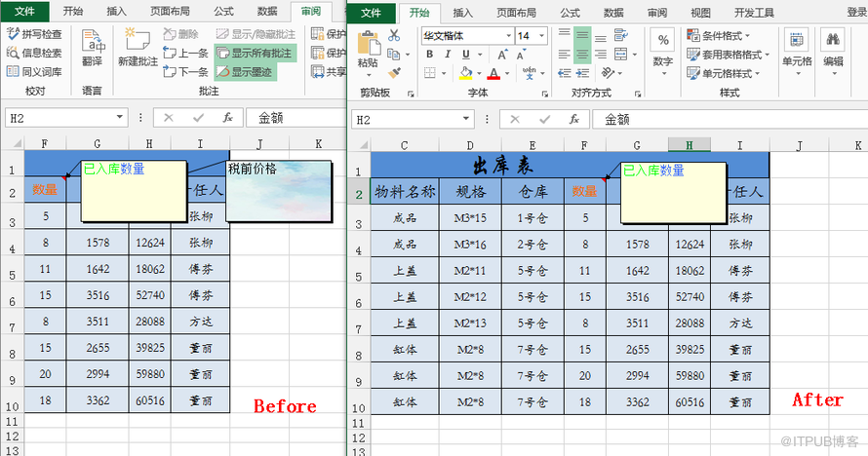868x456 pixels.
Task: Switch to the 视图 tab
Action: [700, 13]
